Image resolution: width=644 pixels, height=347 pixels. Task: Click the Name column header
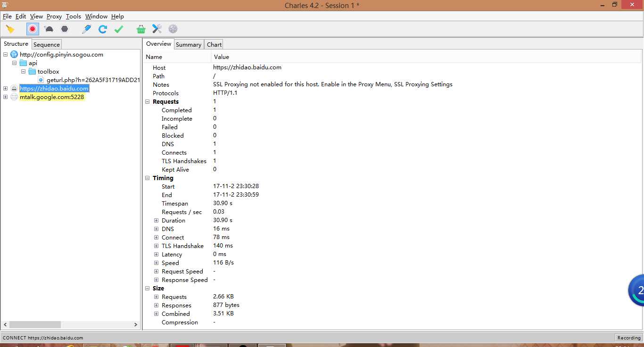(177, 57)
